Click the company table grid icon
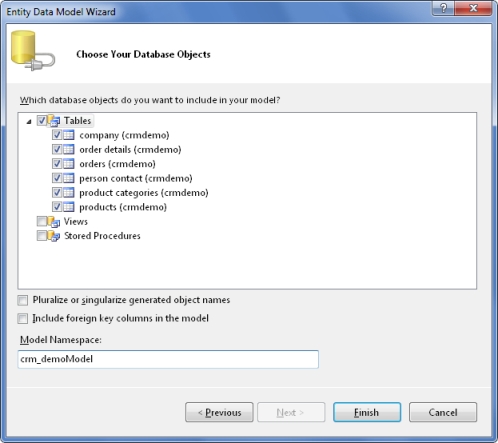 [69, 135]
